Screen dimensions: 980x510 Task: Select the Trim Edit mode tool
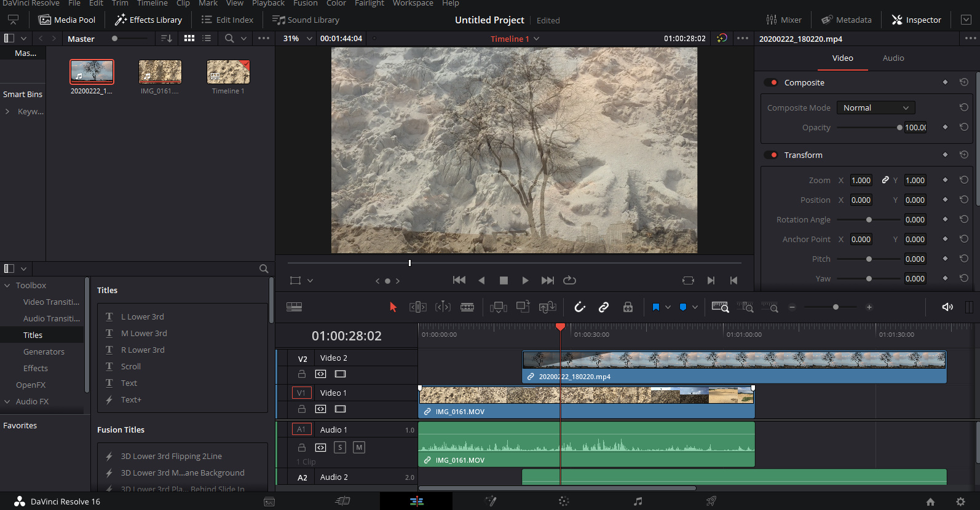click(x=418, y=307)
